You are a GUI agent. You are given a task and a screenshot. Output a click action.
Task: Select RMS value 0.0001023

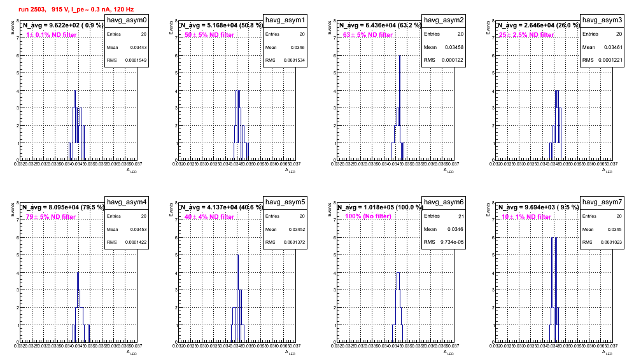click(x=611, y=242)
